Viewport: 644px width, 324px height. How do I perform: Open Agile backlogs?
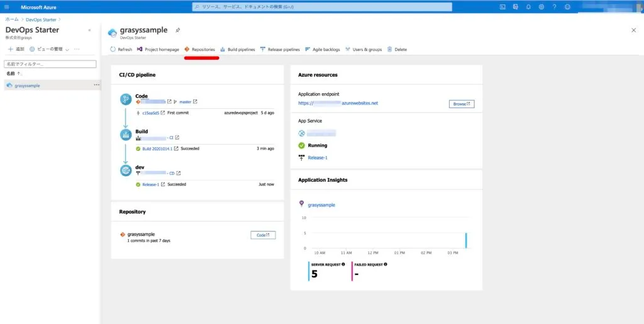pyautogui.click(x=323, y=49)
